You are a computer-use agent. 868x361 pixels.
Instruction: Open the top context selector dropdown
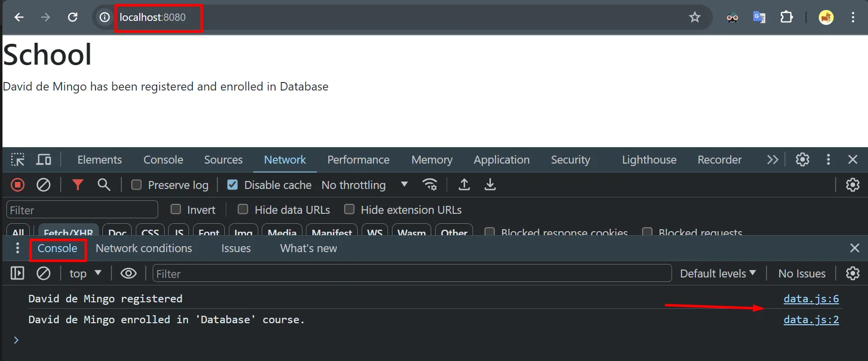point(85,273)
